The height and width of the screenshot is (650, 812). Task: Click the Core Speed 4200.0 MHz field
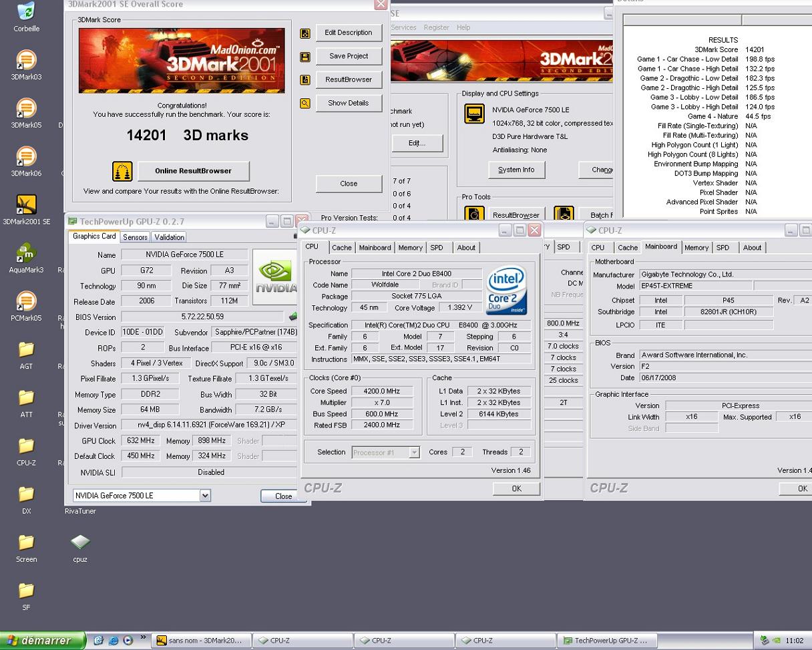point(383,391)
